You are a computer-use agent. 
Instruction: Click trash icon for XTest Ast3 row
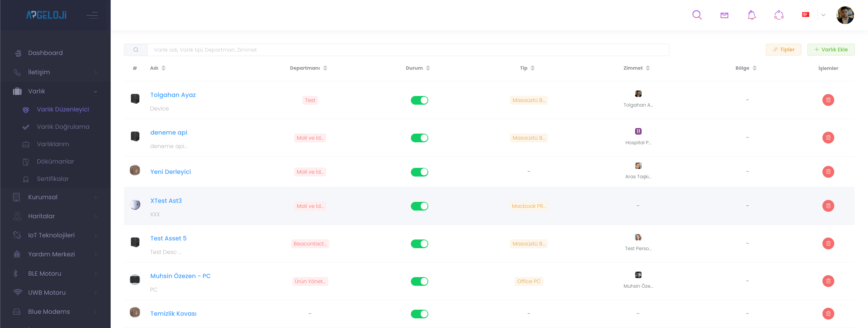pyautogui.click(x=828, y=206)
